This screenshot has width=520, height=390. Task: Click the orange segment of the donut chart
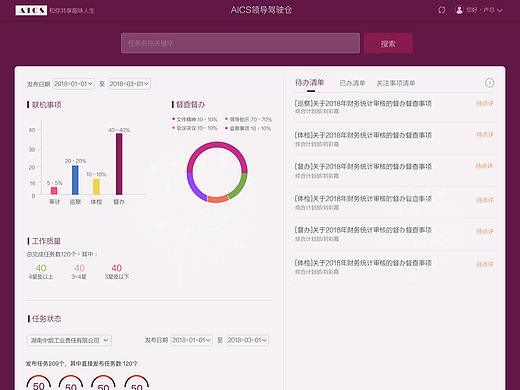point(218,199)
